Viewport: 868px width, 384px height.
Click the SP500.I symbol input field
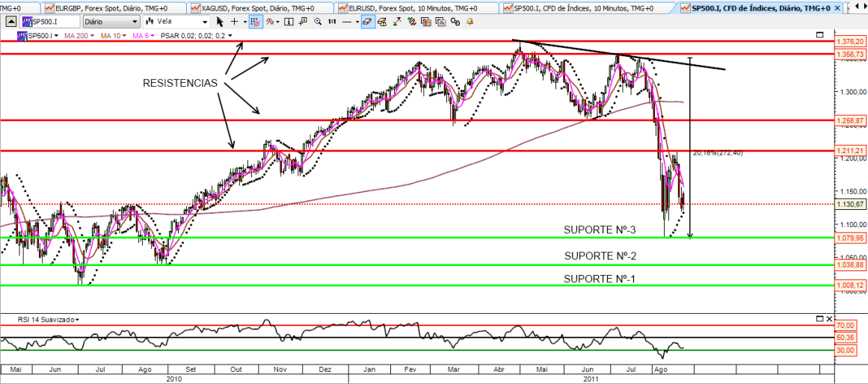[x=49, y=22]
